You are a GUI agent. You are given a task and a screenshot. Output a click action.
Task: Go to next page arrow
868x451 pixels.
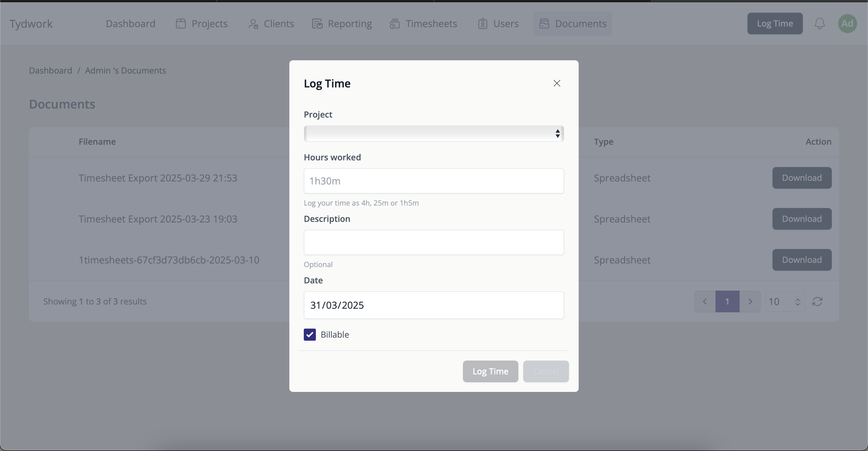(x=750, y=301)
